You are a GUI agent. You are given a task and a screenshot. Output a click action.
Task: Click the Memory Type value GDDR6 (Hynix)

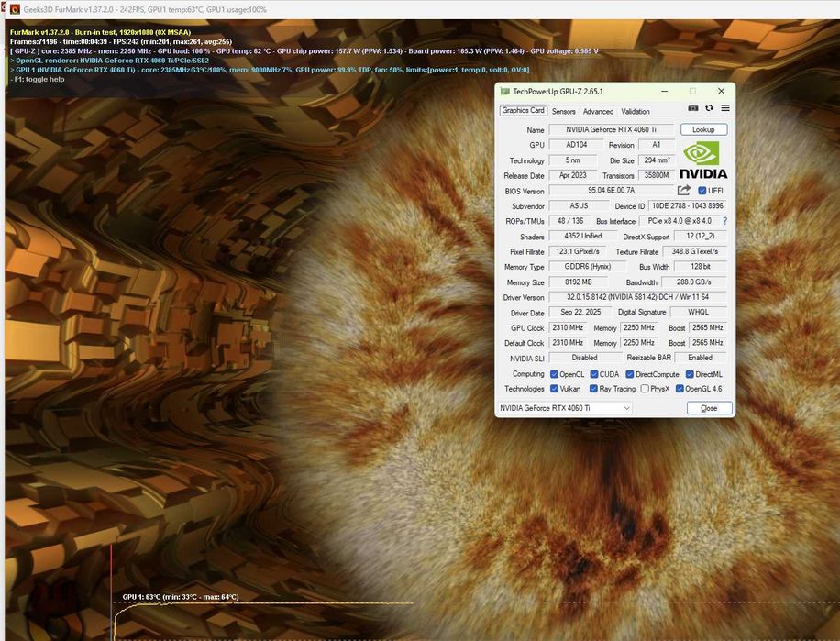(588, 267)
